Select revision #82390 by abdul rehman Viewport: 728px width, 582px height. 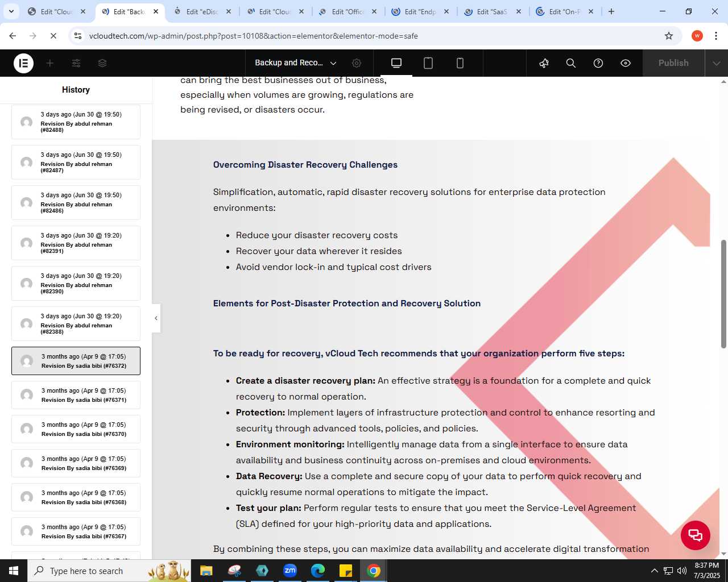coord(76,283)
